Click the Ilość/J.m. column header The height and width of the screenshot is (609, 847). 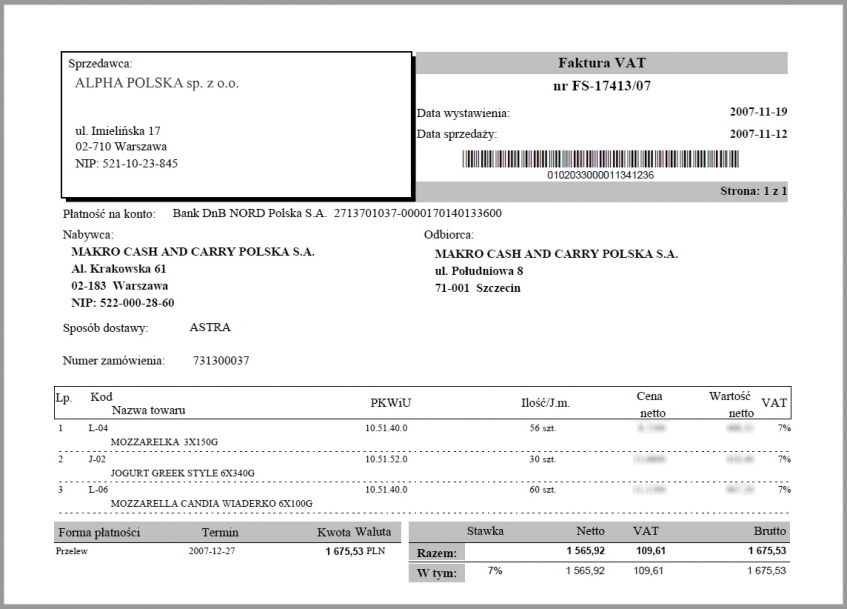click(x=546, y=403)
